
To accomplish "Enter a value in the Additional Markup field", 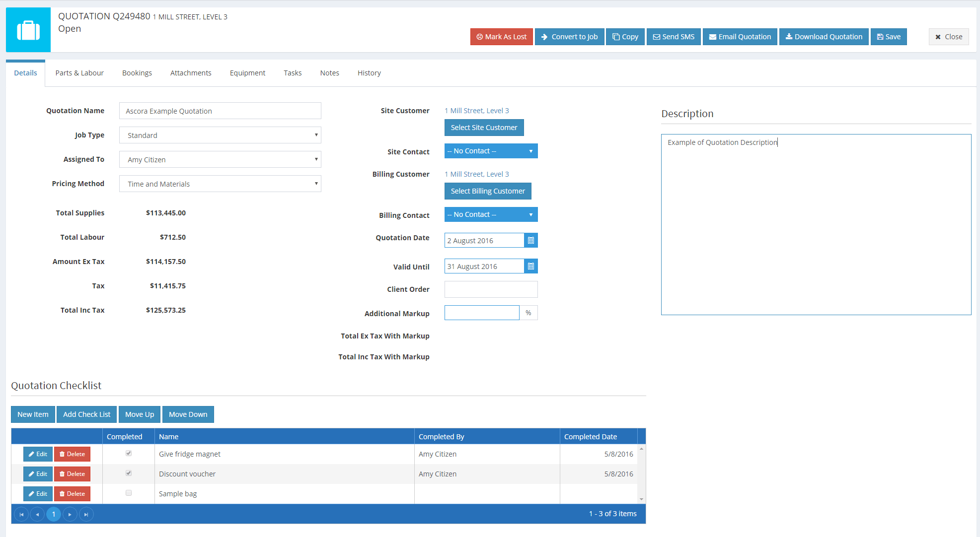I will [x=481, y=313].
